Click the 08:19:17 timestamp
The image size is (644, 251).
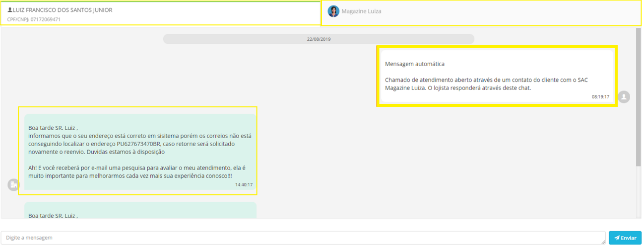click(600, 97)
